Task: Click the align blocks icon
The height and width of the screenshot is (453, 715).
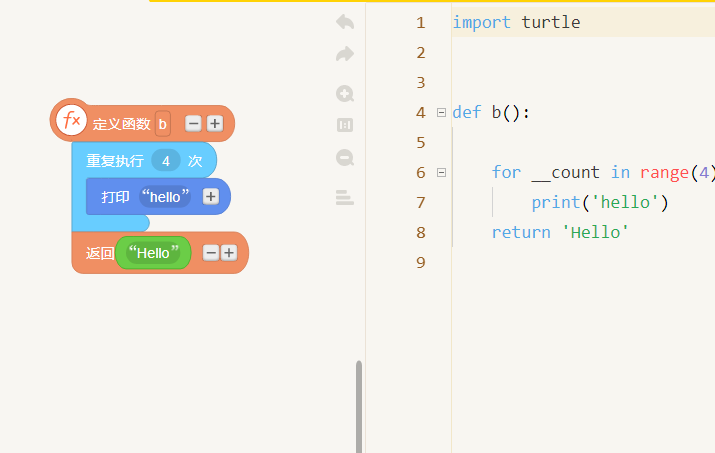Action: coord(345,198)
